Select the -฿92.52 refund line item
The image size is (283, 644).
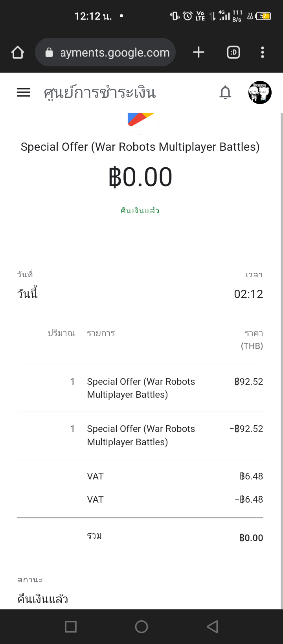[x=140, y=435]
